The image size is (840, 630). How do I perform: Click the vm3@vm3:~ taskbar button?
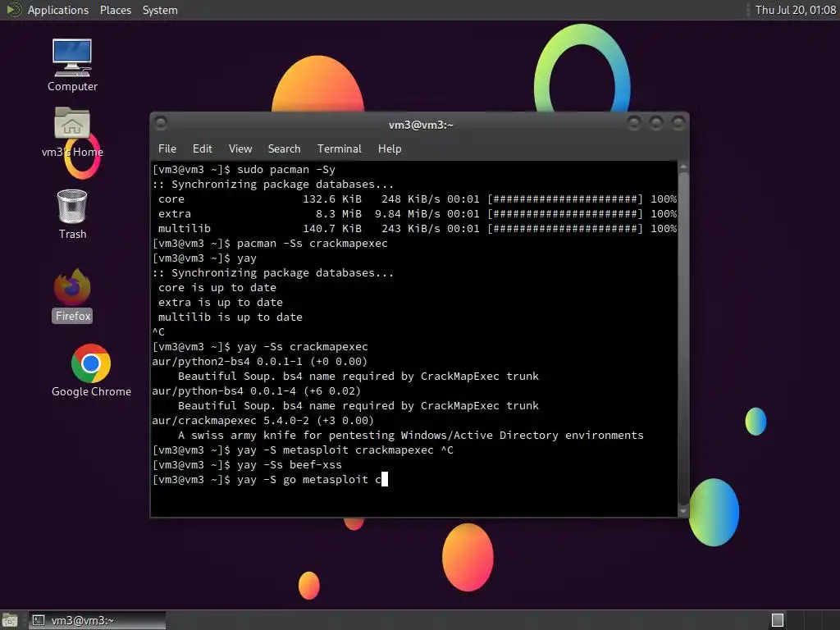coord(97,620)
